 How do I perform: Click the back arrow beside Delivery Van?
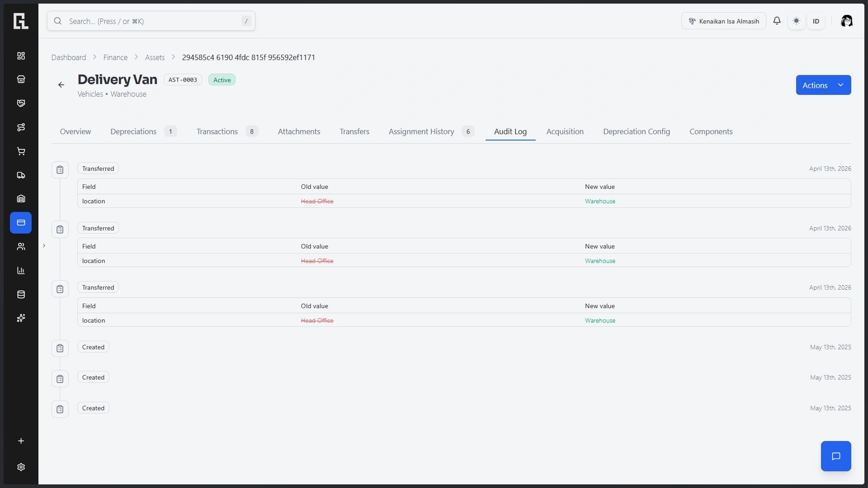click(x=61, y=85)
